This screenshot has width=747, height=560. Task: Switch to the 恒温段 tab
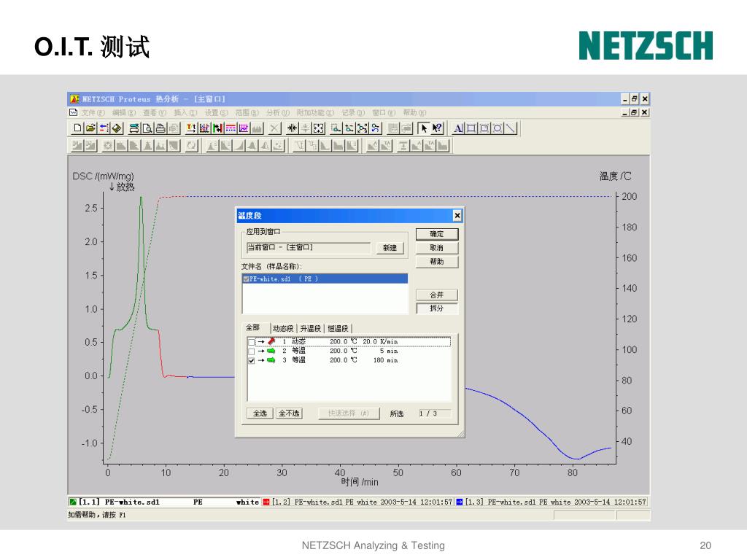tap(338, 329)
